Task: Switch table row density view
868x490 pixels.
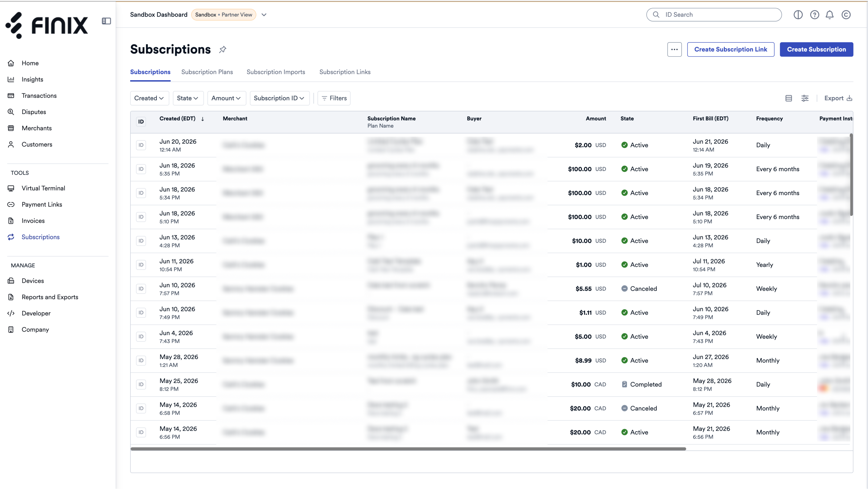Action: tap(788, 98)
